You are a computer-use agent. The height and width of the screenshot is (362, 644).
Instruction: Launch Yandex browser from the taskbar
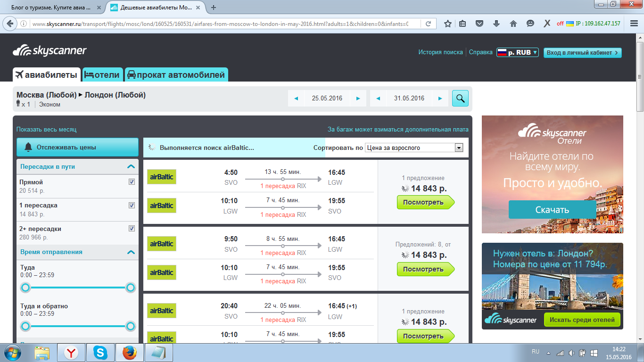point(71,353)
